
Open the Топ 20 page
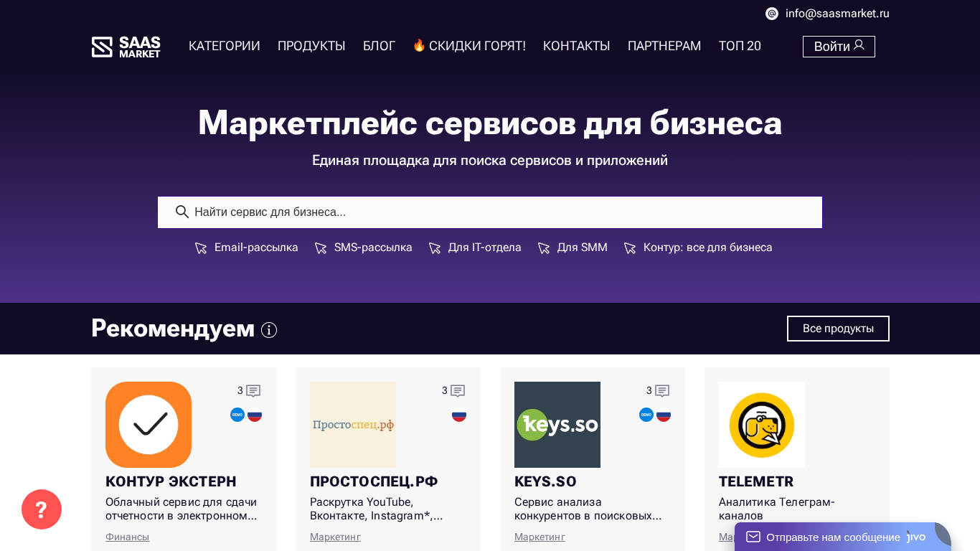740,46
